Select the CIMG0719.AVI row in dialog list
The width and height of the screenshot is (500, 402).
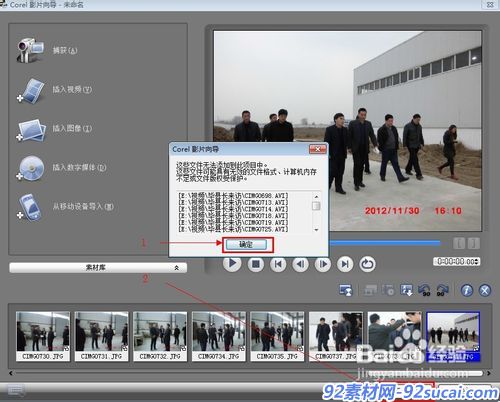coord(233,222)
